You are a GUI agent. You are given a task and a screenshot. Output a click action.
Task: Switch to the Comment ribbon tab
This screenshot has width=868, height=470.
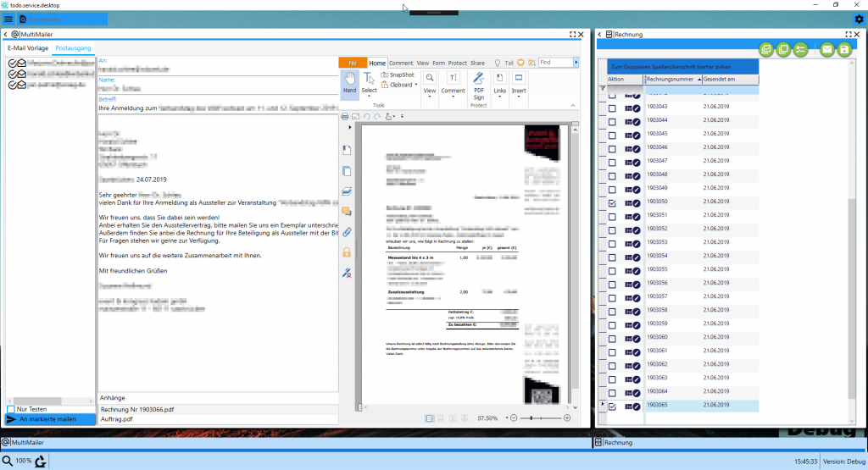pyautogui.click(x=401, y=63)
